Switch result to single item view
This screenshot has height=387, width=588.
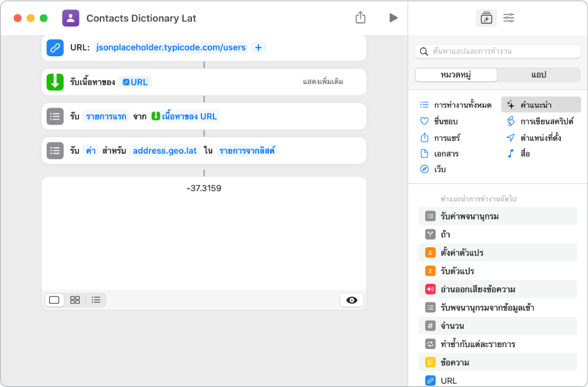pos(54,300)
